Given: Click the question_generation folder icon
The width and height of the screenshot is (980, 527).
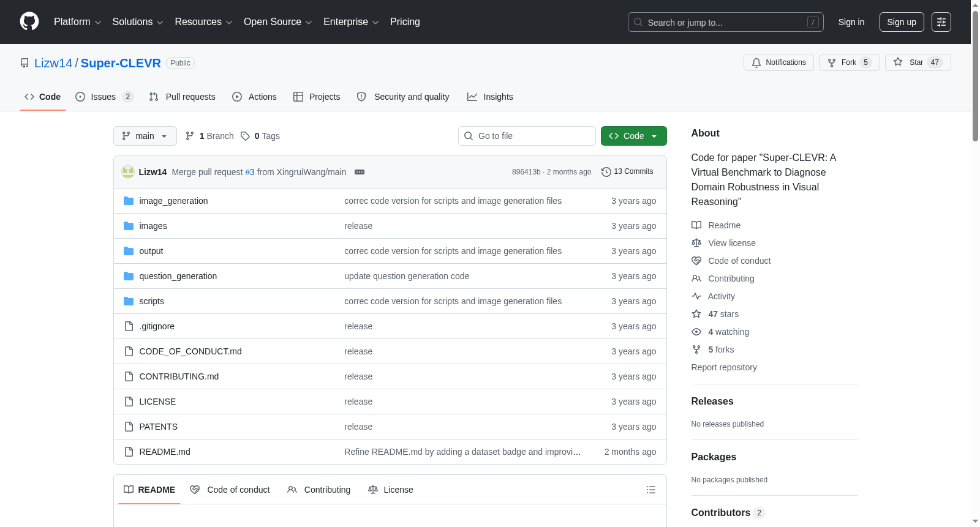Looking at the screenshot, I should (x=129, y=276).
